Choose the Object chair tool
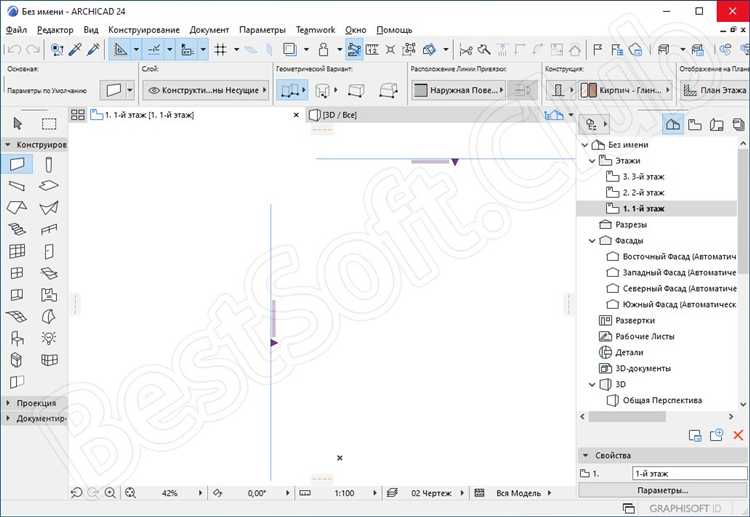This screenshot has height=517, width=750. [x=17, y=338]
